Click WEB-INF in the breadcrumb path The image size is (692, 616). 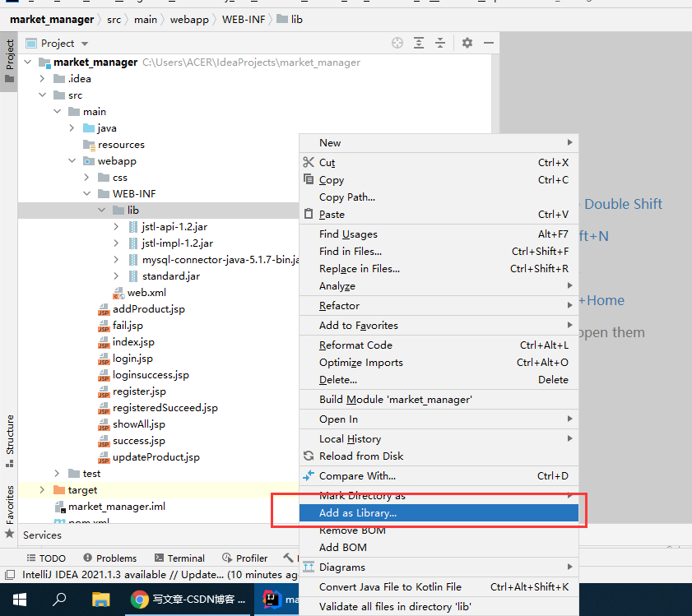[244, 20]
